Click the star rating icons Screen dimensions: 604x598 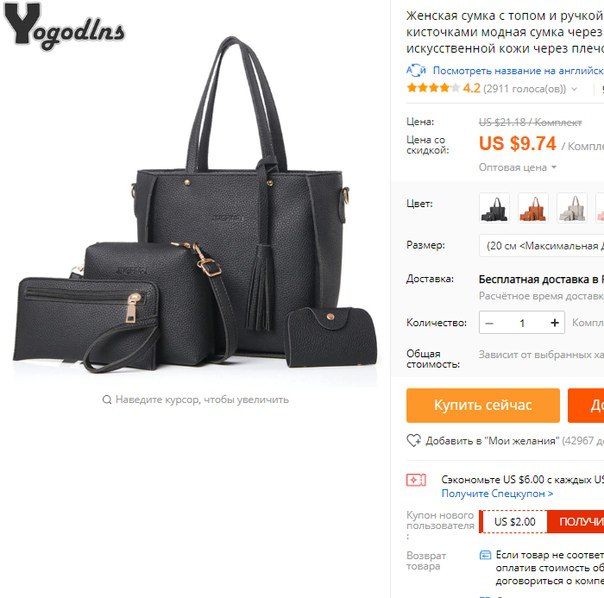coord(433,88)
